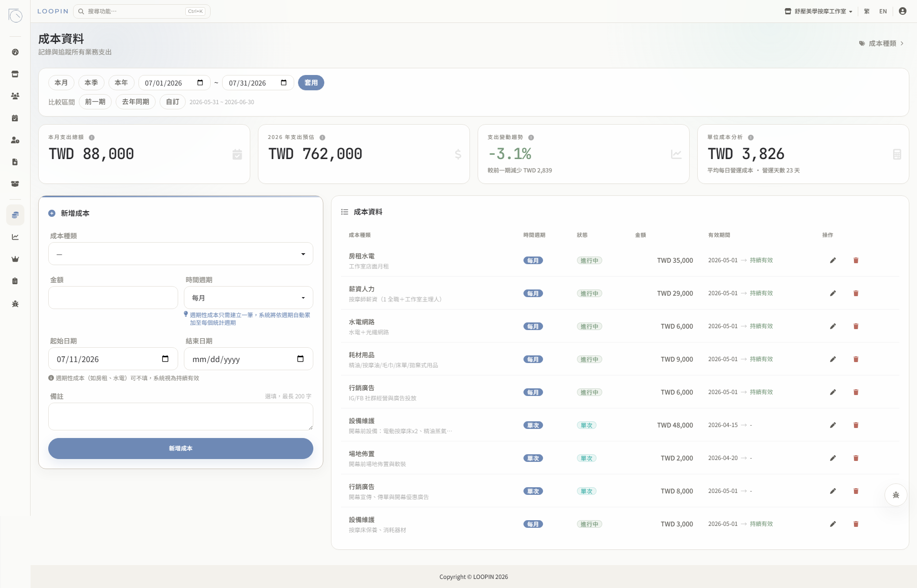Click info icon beside 本月支出總額
Screen dimensions: 917x588
pos(92,138)
